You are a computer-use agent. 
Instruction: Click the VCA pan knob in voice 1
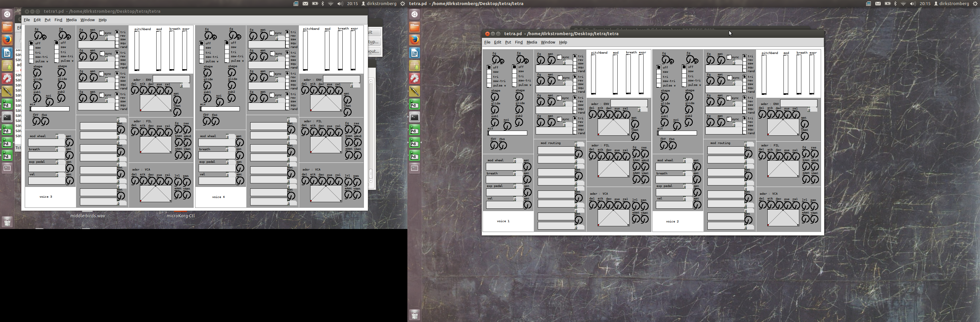click(644, 206)
